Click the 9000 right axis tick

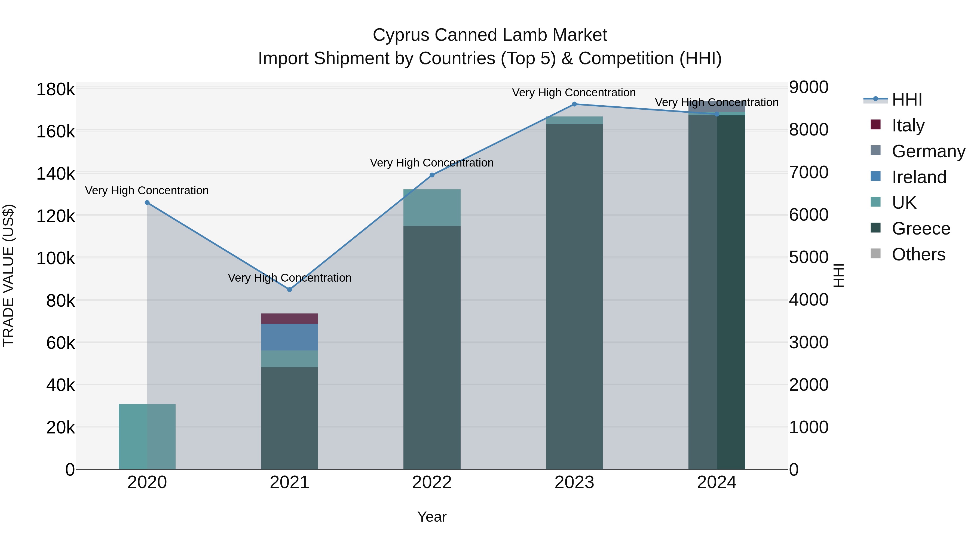(x=808, y=87)
